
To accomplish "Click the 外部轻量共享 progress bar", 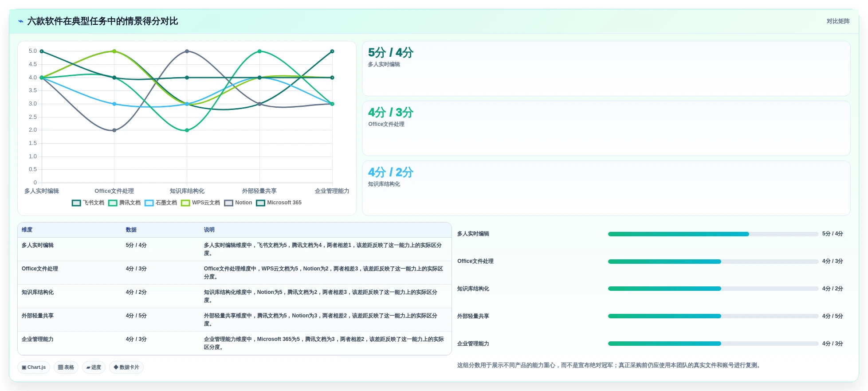I will (x=713, y=316).
